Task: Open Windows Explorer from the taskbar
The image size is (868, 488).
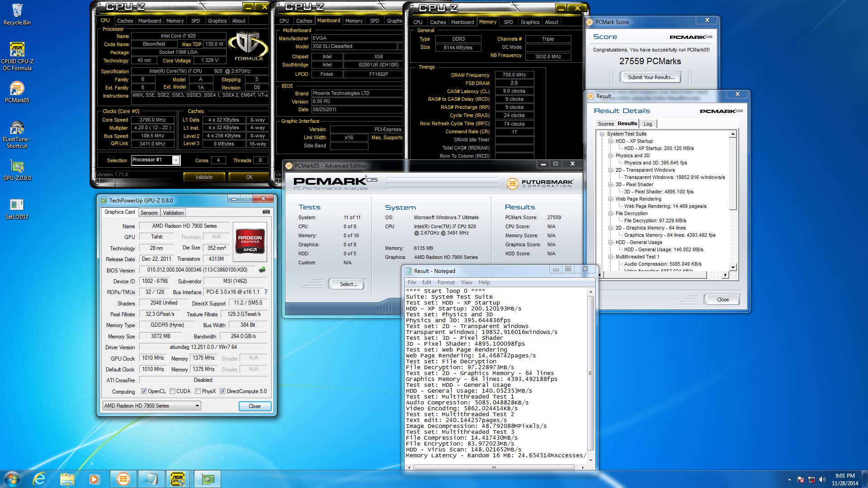Action: click(x=67, y=479)
